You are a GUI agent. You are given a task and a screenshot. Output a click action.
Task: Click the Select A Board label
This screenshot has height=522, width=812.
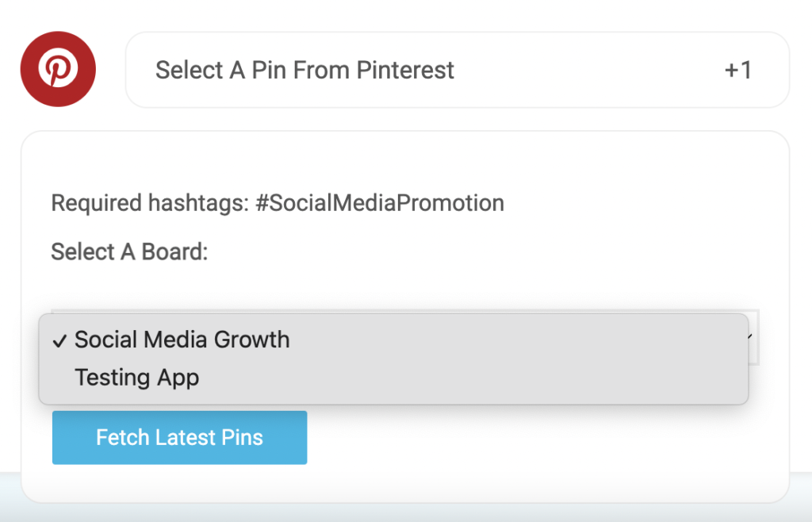[x=129, y=252]
